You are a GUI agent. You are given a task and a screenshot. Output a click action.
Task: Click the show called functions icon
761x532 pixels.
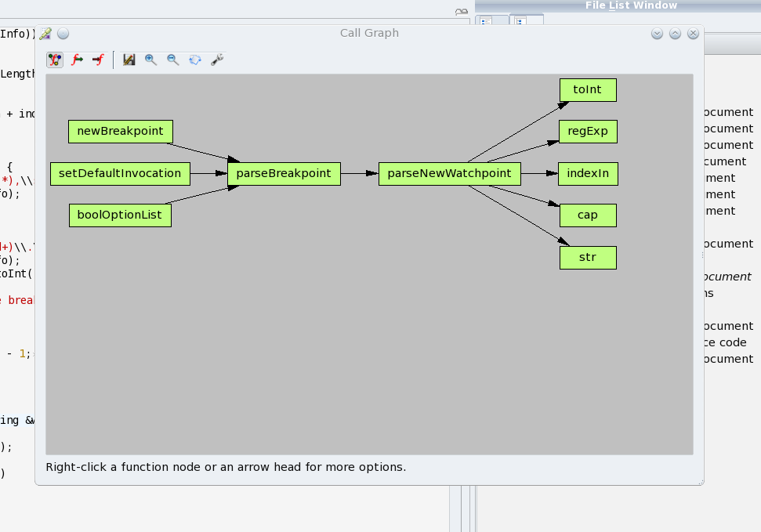[77, 60]
